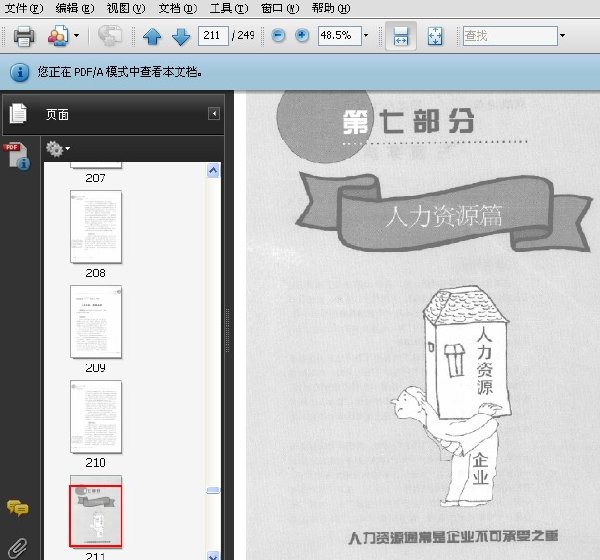The width and height of the screenshot is (600, 560).
Task: Zoom in using the plus button
Action: tap(302, 36)
